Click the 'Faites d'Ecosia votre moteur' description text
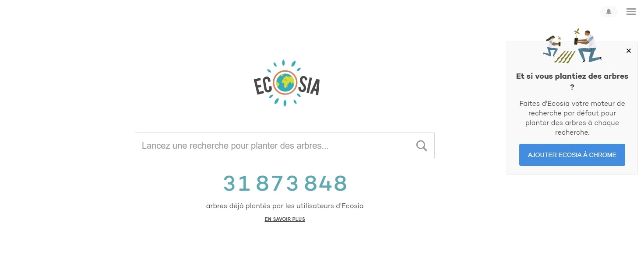Image resolution: width=644 pixels, height=258 pixels. point(572,118)
